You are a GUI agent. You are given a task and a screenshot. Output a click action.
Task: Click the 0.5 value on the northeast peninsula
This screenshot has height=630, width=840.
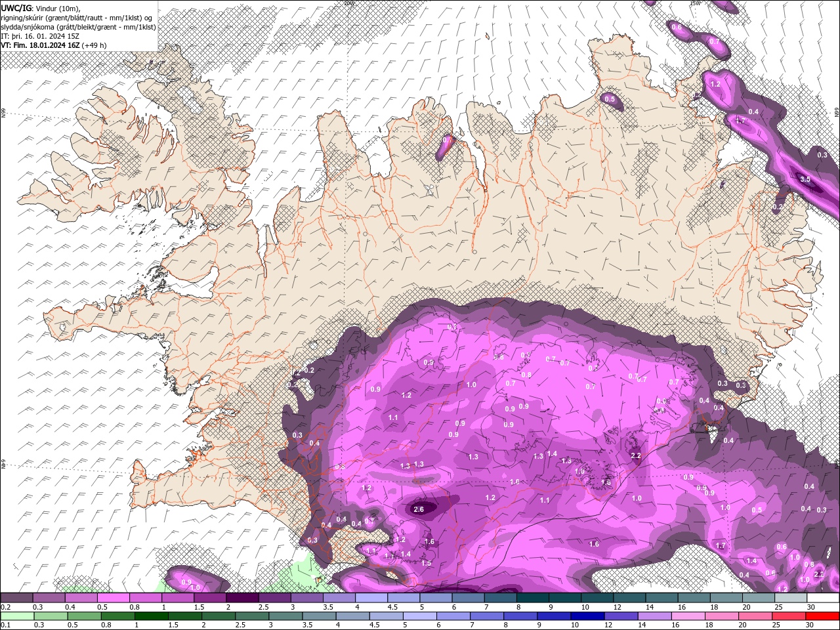[x=610, y=99]
